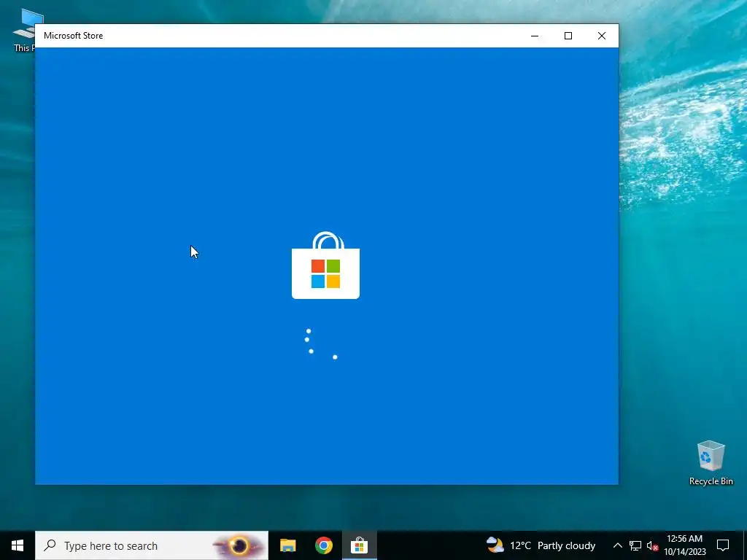Image resolution: width=747 pixels, height=560 pixels.
Task: Open the clock showing 12:56 AM
Action: [684, 545]
